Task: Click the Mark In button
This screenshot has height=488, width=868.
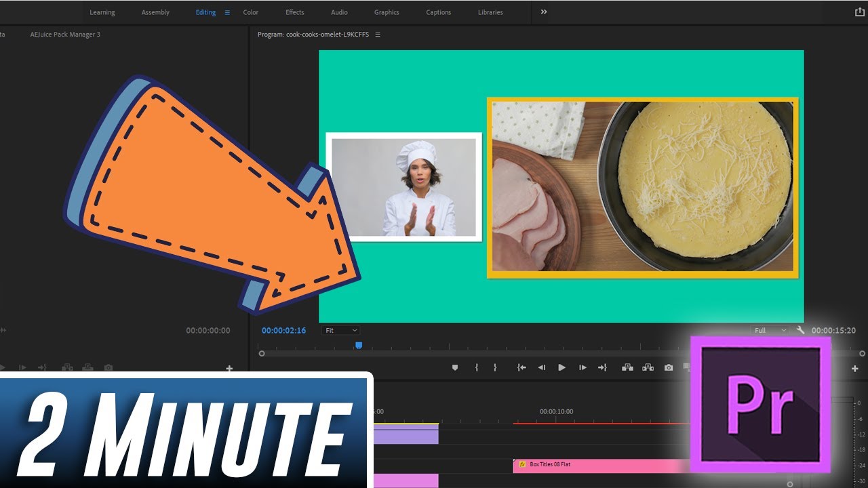Action: (x=477, y=367)
